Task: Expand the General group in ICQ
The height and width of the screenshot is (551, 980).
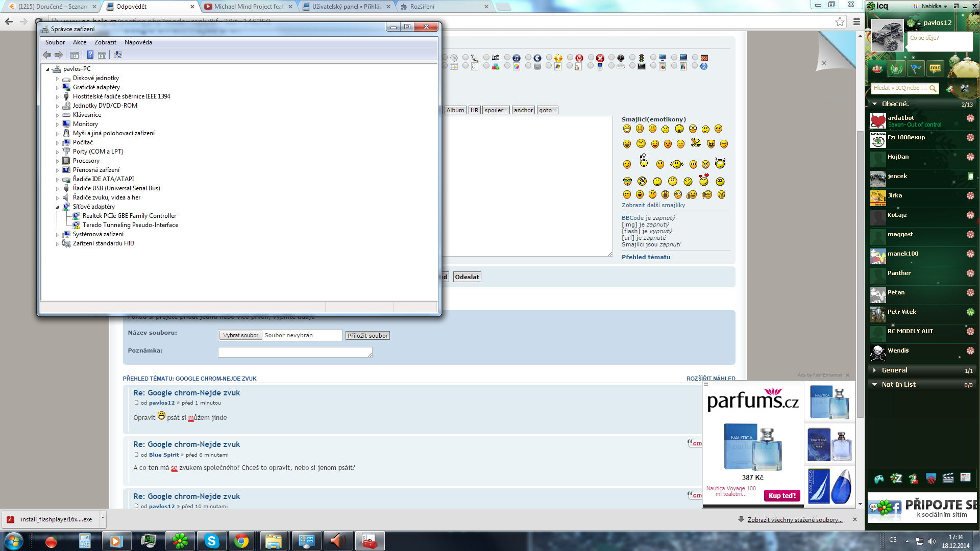Action: point(874,370)
